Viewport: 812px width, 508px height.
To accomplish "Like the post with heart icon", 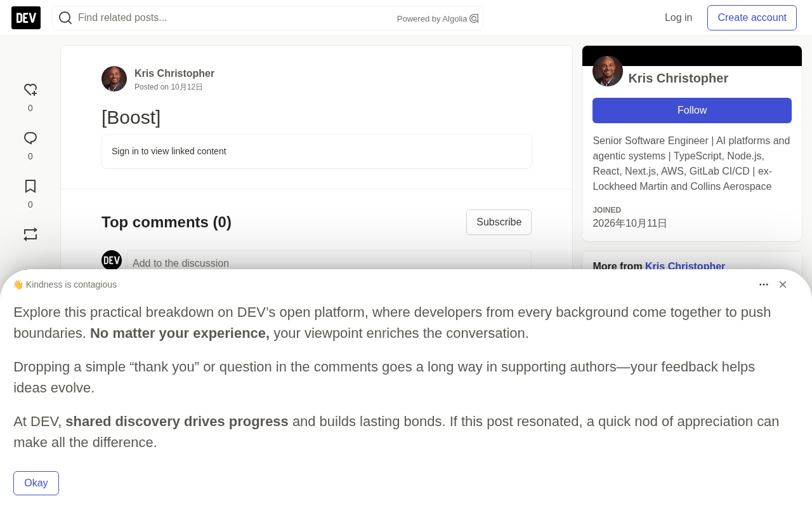I will [x=30, y=90].
